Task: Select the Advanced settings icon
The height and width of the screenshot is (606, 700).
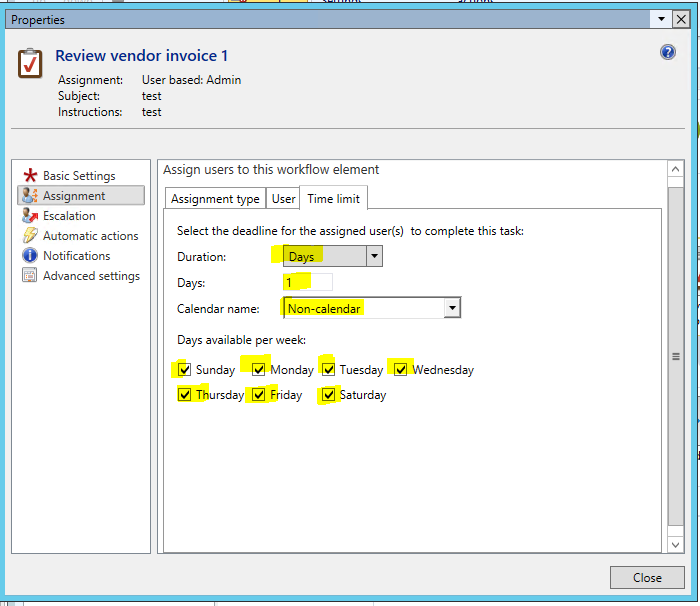Action: point(29,276)
